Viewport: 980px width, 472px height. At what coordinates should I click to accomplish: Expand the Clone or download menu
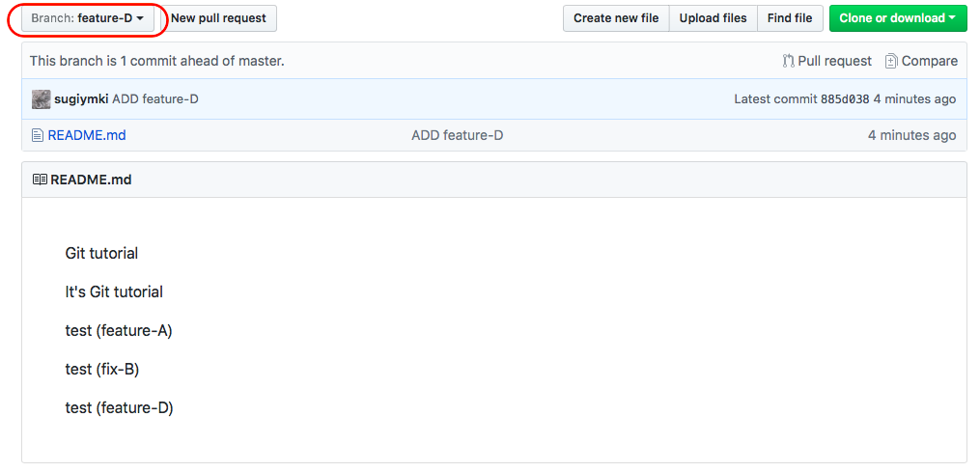point(898,18)
